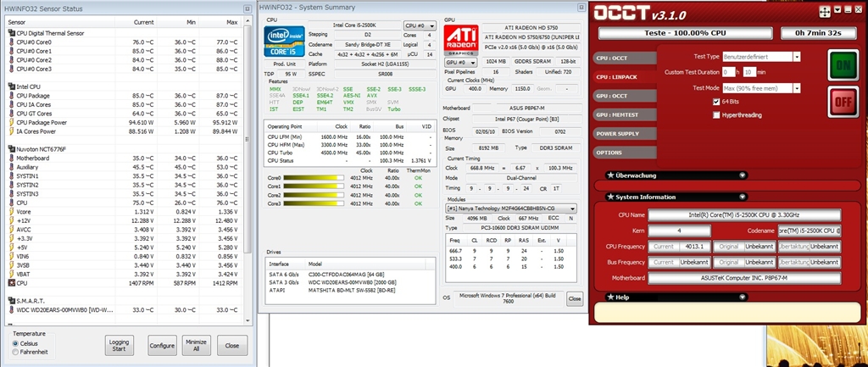Screen dimensions: 868x367
Task: Click thermometer icon beside CPU#0 Core0
Action: coord(12,42)
